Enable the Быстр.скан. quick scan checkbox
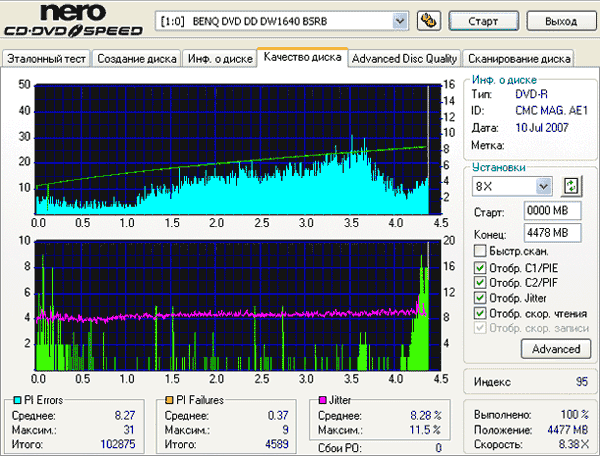Screen dimensions: 600x456 tap(480, 251)
